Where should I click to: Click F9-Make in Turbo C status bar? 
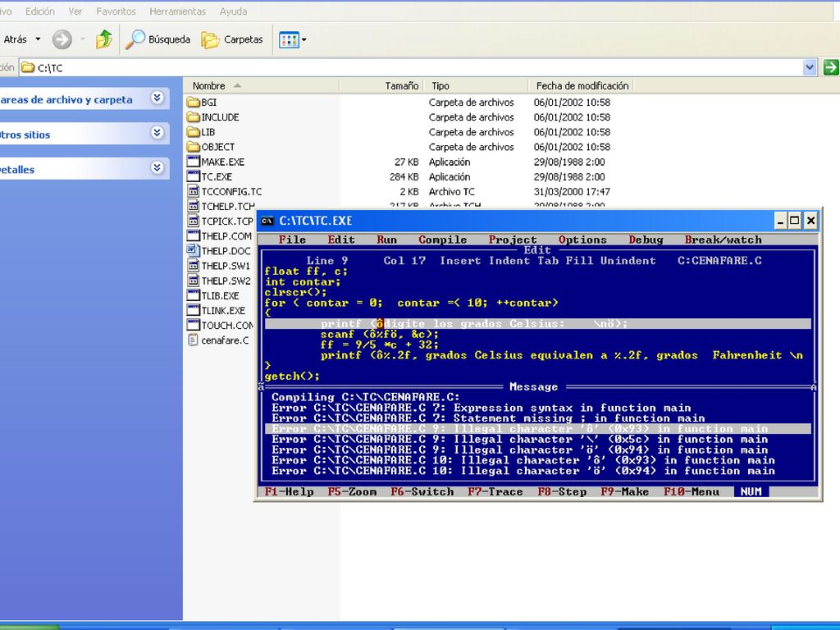click(624, 492)
